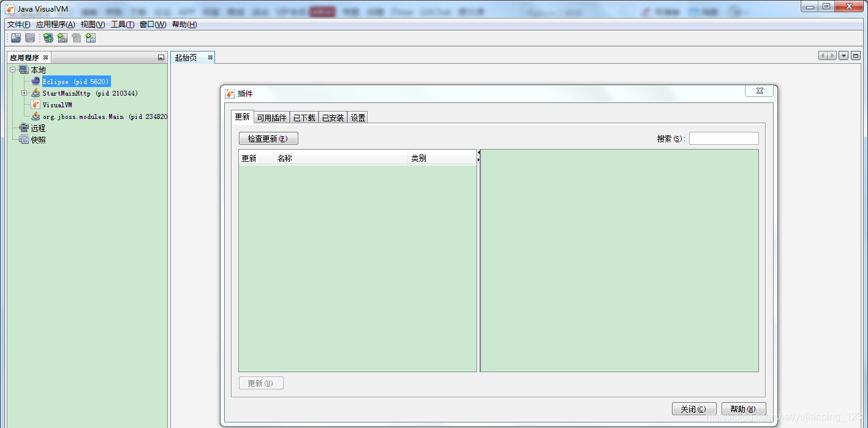Expand the StartMainHttp tree node

(24, 93)
